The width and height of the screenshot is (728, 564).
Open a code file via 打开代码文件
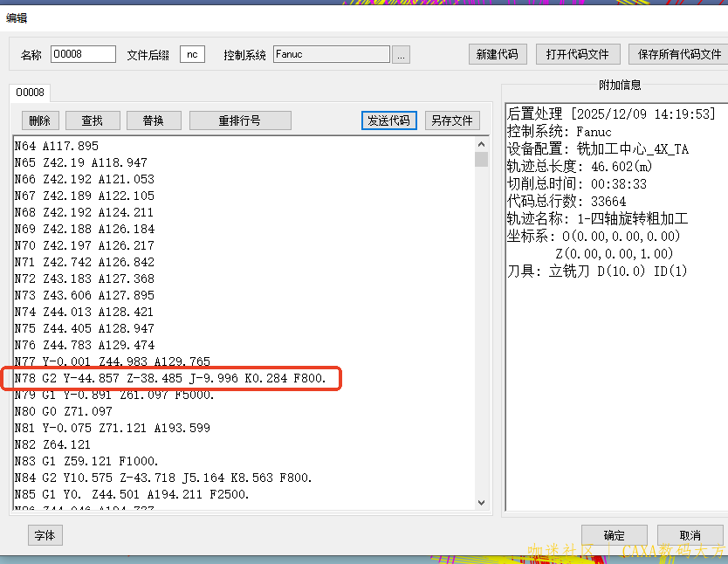tap(578, 53)
